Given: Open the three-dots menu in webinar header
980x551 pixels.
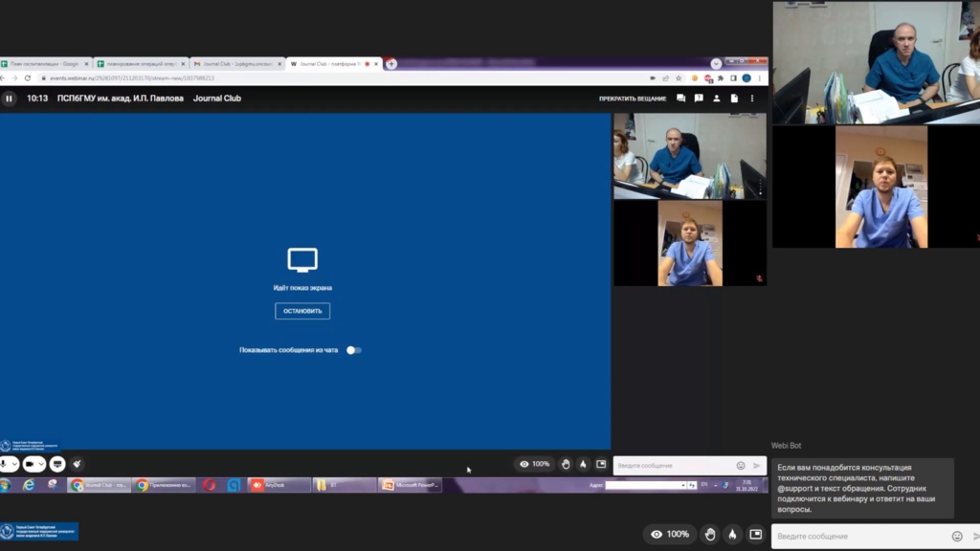Looking at the screenshot, I should (x=752, y=98).
